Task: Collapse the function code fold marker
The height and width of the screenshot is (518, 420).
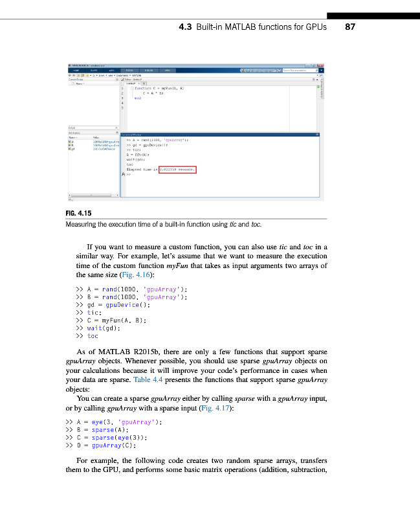Action: point(131,87)
